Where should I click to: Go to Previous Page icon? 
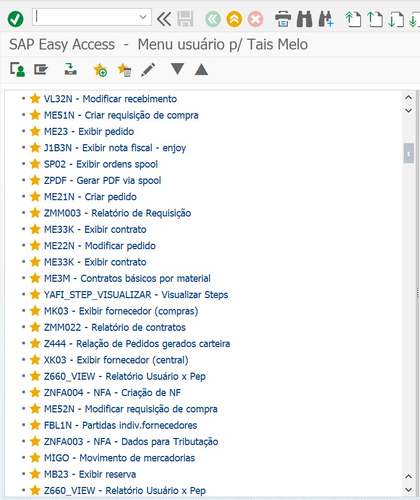375,19
